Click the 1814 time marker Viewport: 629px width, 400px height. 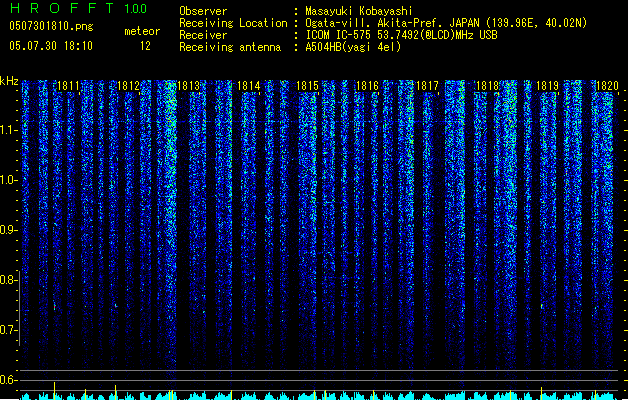(x=248, y=86)
